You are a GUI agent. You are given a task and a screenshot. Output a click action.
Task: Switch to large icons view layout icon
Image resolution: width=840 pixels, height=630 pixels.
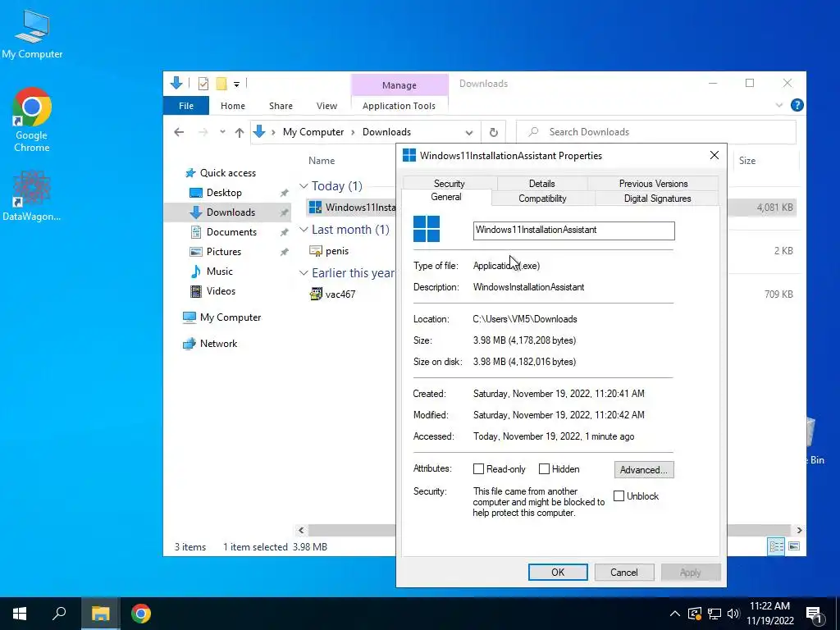click(794, 546)
